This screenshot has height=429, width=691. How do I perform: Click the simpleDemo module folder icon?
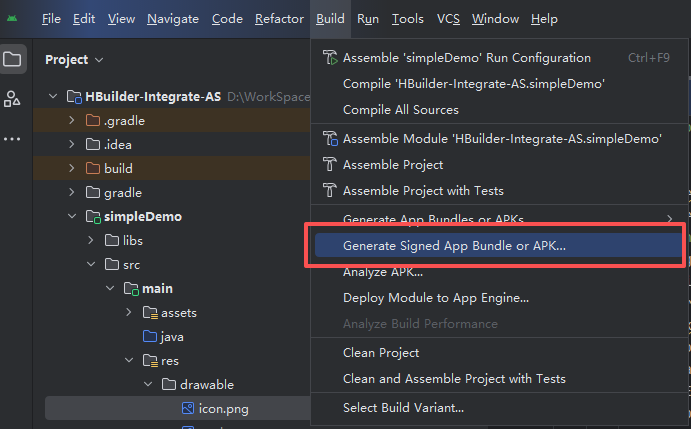click(x=93, y=216)
